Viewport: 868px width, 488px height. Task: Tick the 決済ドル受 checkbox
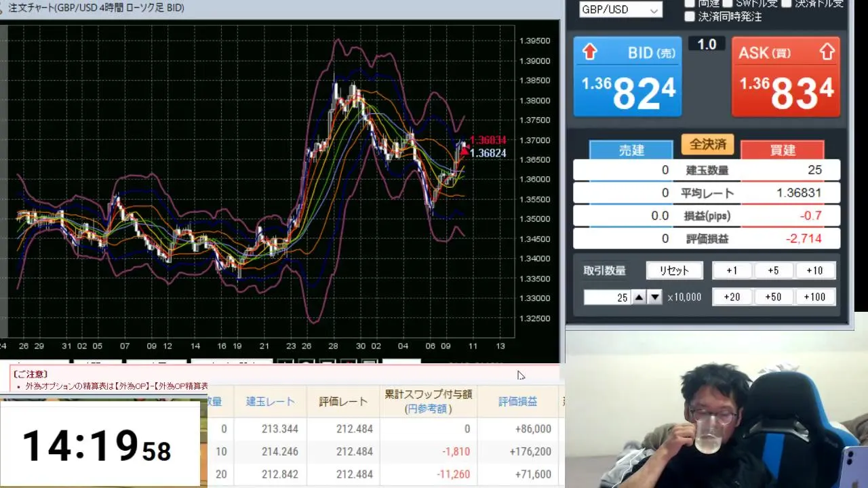click(786, 3)
